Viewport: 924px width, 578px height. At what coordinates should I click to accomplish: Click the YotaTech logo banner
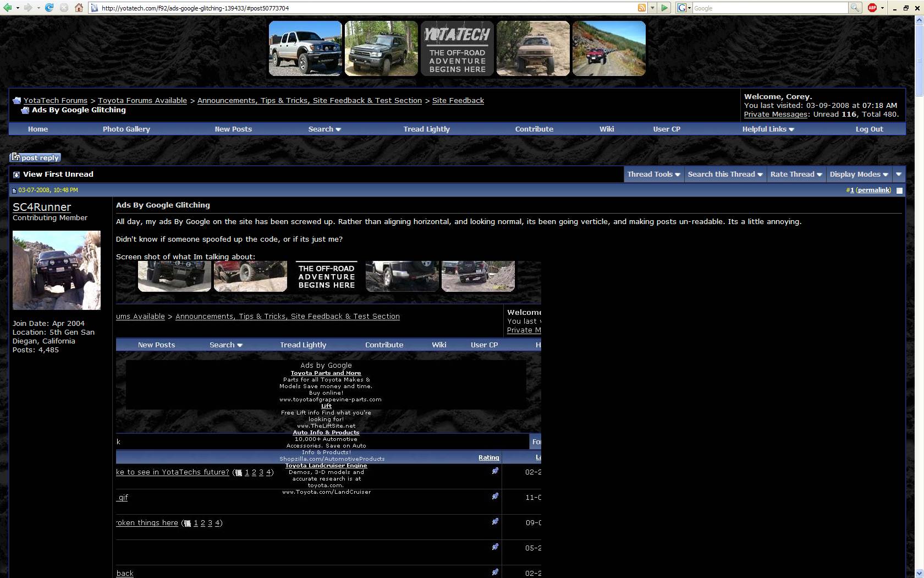click(457, 48)
